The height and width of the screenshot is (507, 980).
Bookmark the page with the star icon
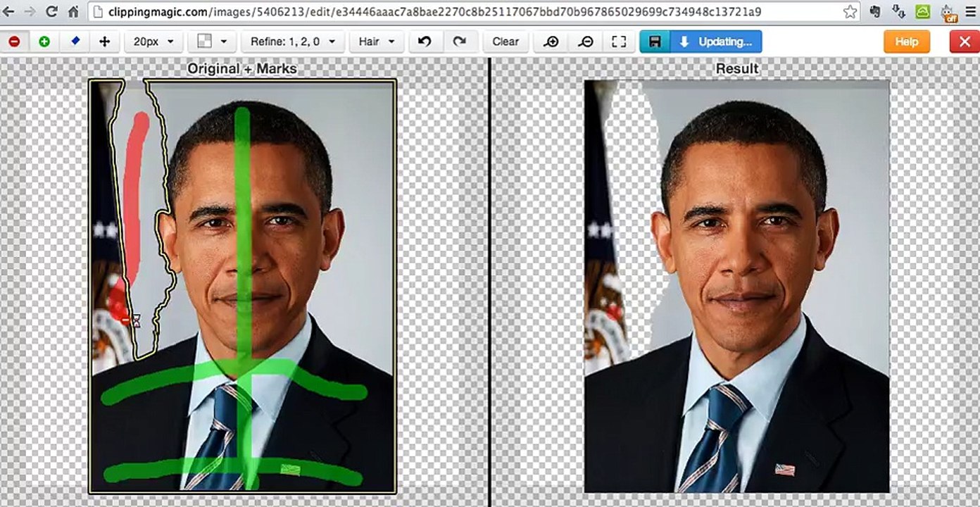pos(850,11)
